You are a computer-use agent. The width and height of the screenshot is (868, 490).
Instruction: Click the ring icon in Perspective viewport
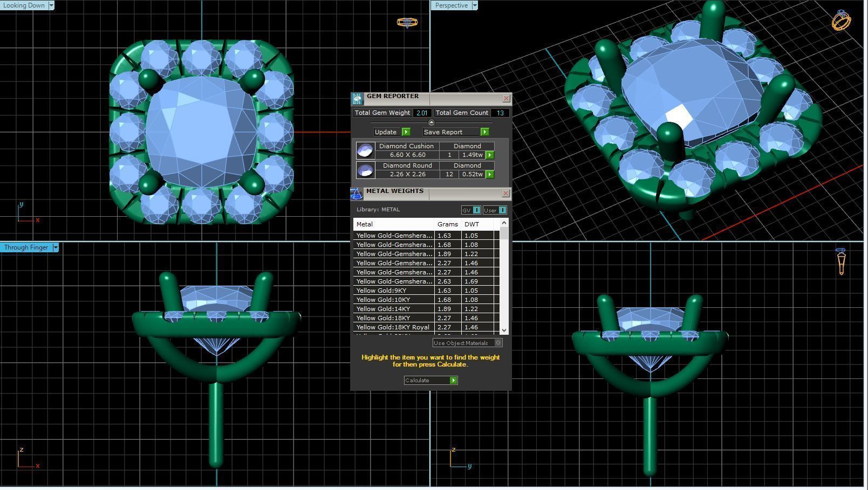[x=841, y=20]
